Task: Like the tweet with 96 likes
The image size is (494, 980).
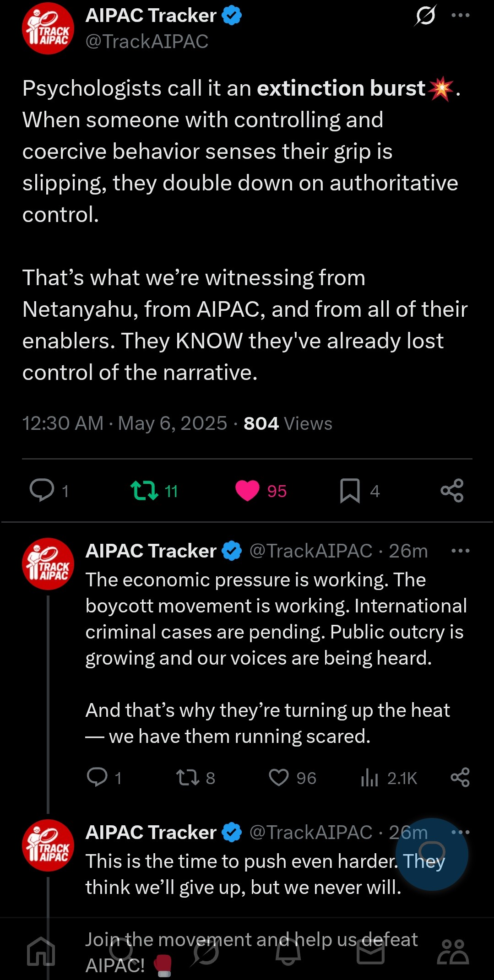Action: (x=278, y=777)
